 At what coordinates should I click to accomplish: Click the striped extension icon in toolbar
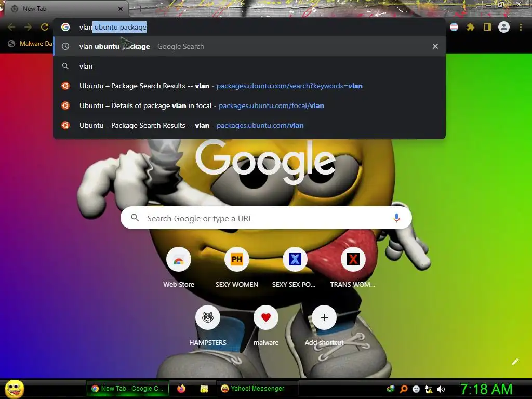454,27
